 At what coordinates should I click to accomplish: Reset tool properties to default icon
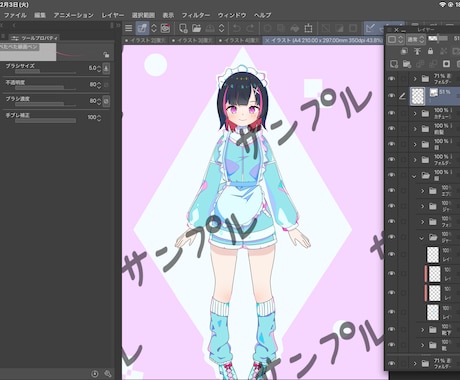95,374
